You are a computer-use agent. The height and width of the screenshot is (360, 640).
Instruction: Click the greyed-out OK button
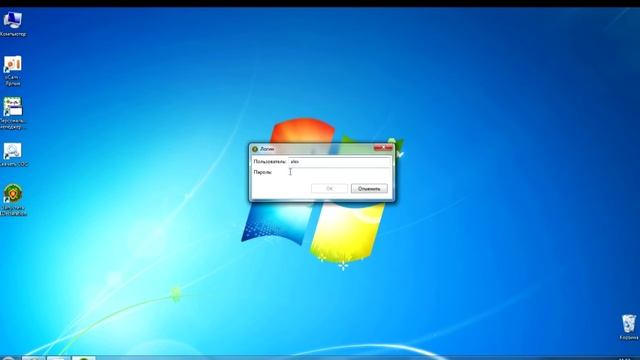[329, 189]
